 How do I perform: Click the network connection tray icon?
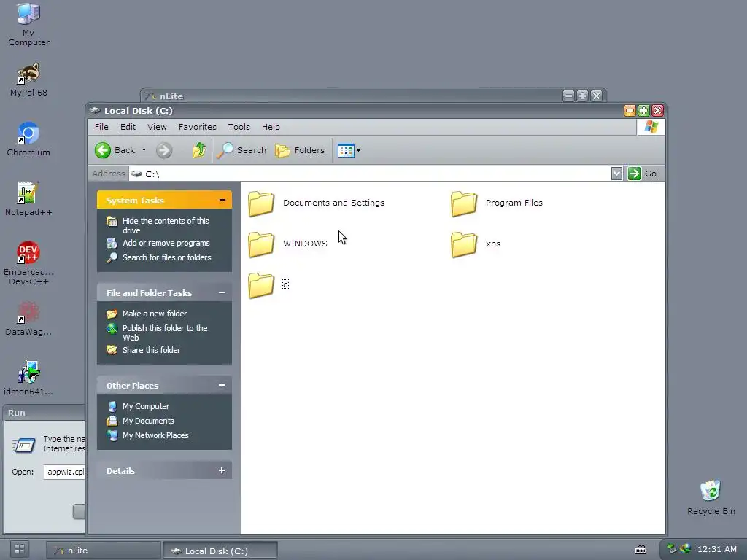686,548
